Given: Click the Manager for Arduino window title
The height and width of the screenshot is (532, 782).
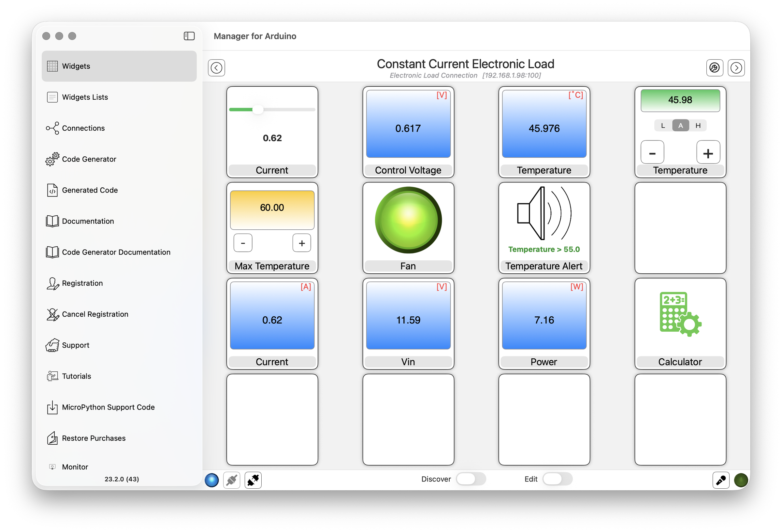Looking at the screenshot, I should click(255, 36).
